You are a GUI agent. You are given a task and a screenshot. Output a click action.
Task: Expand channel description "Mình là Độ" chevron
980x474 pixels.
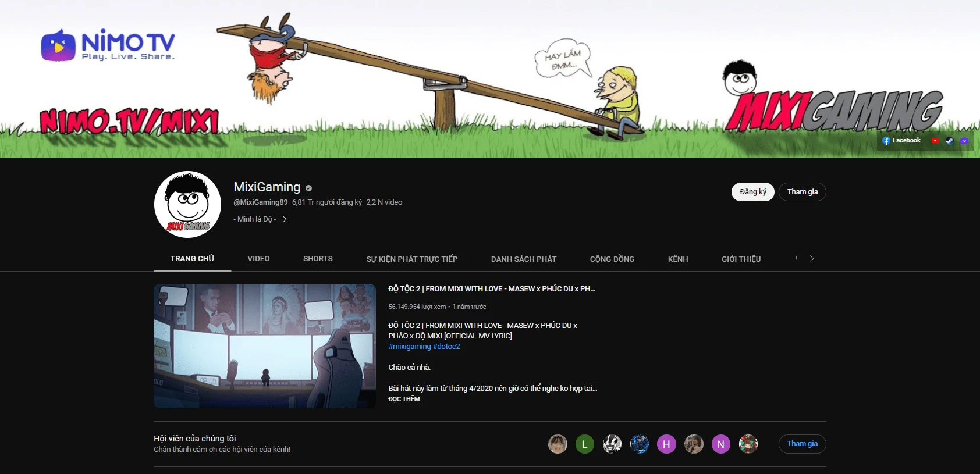(284, 219)
